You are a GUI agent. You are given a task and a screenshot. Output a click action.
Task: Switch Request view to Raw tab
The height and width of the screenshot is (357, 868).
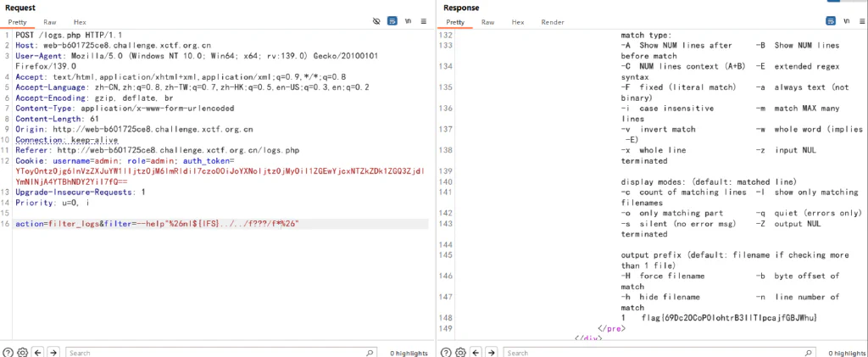[50, 22]
